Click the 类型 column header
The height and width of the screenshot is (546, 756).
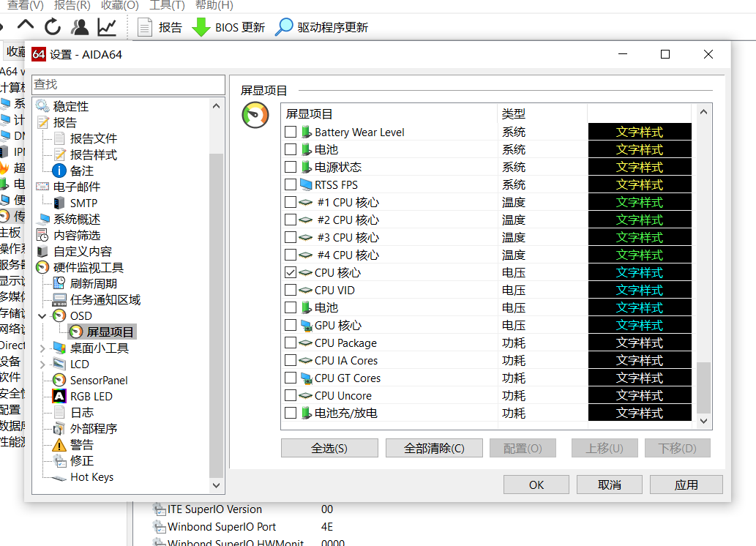(x=542, y=114)
